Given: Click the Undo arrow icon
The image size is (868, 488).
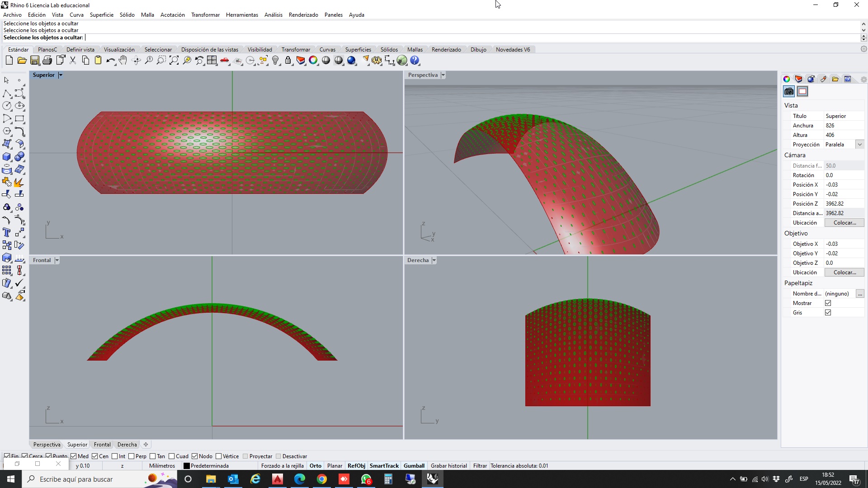Looking at the screenshot, I should 110,61.
